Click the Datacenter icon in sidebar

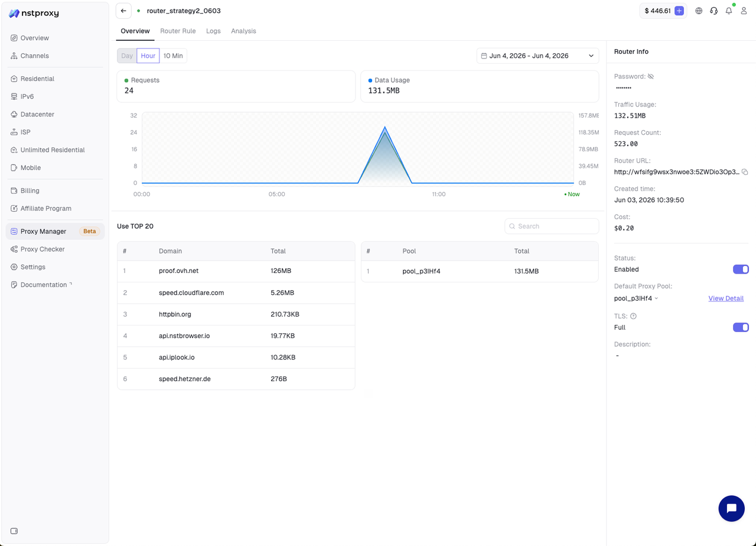coord(14,114)
